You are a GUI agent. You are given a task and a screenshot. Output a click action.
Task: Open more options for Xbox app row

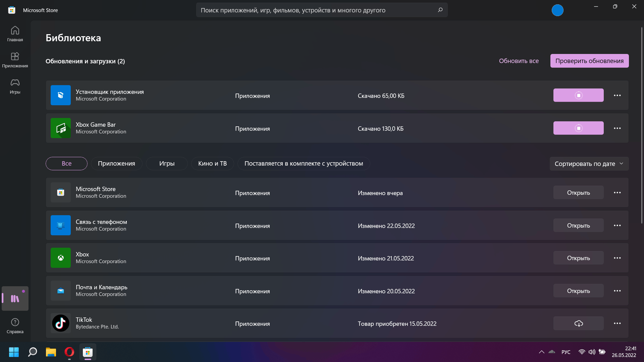(617, 258)
